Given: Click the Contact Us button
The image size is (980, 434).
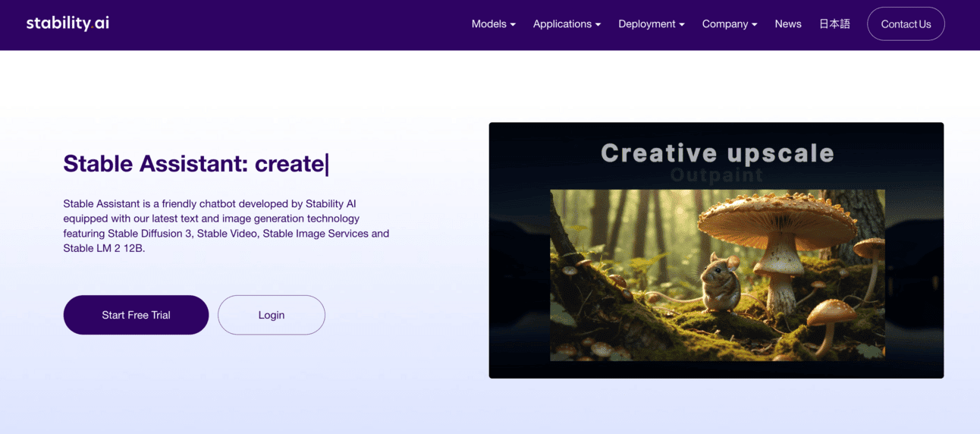Looking at the screenshot, I should pos(906,24).
